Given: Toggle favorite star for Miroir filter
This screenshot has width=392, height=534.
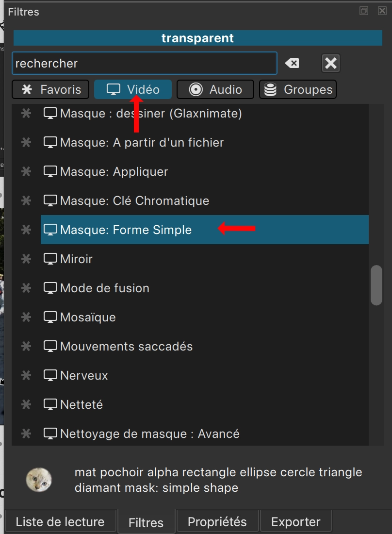Looking at the screenshot, I should point(26,259).
